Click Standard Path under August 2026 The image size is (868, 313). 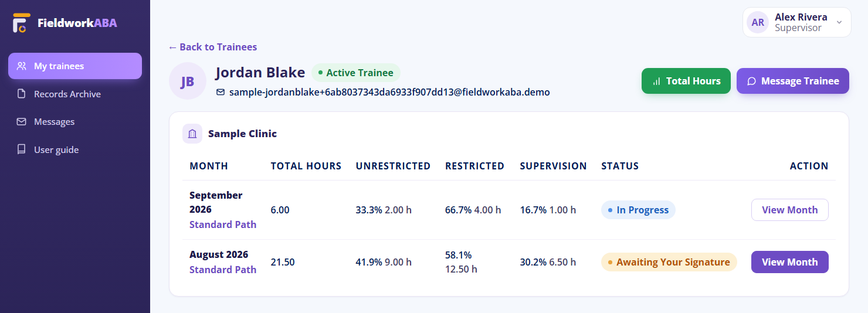coord(223,270)
